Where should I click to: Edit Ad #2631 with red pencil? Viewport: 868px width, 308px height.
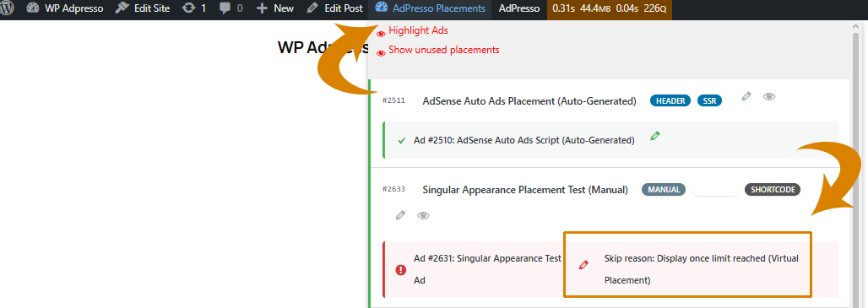click(x=583, y=266)
